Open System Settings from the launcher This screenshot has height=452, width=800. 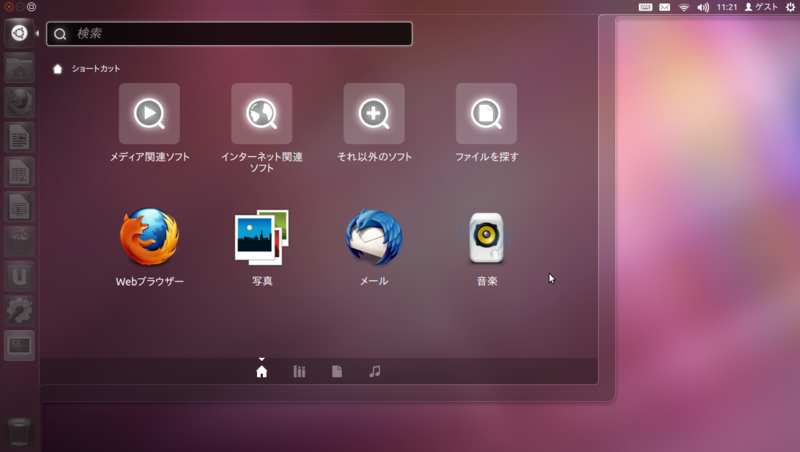pos(19,311)
